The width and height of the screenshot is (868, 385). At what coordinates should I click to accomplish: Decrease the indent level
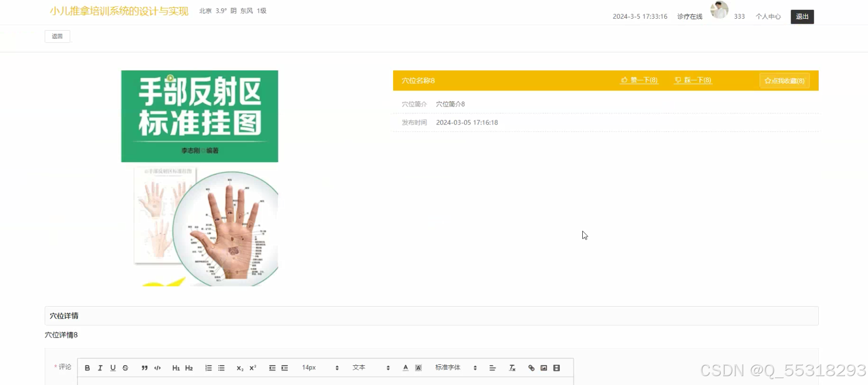[272, 368]
